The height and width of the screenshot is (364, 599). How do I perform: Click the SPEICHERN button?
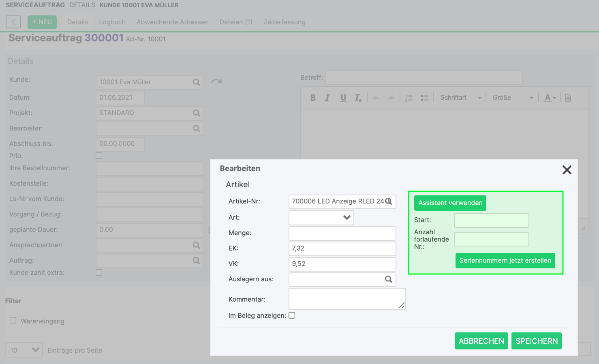coord(536,341)
